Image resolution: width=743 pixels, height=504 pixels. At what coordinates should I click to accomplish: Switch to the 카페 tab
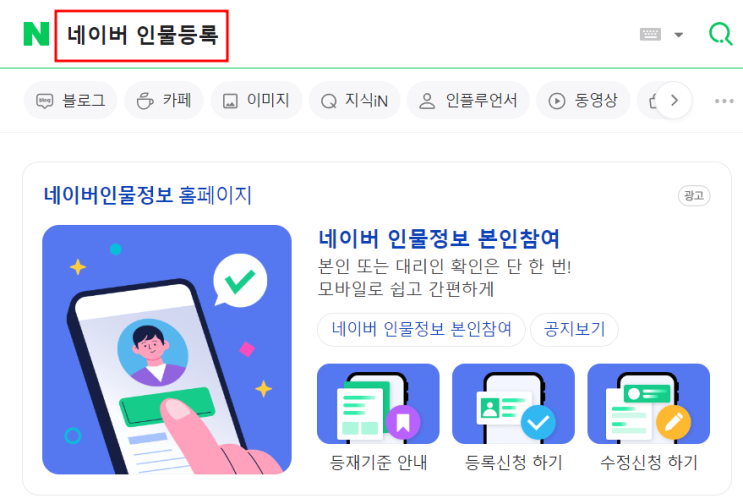[164, 100]
